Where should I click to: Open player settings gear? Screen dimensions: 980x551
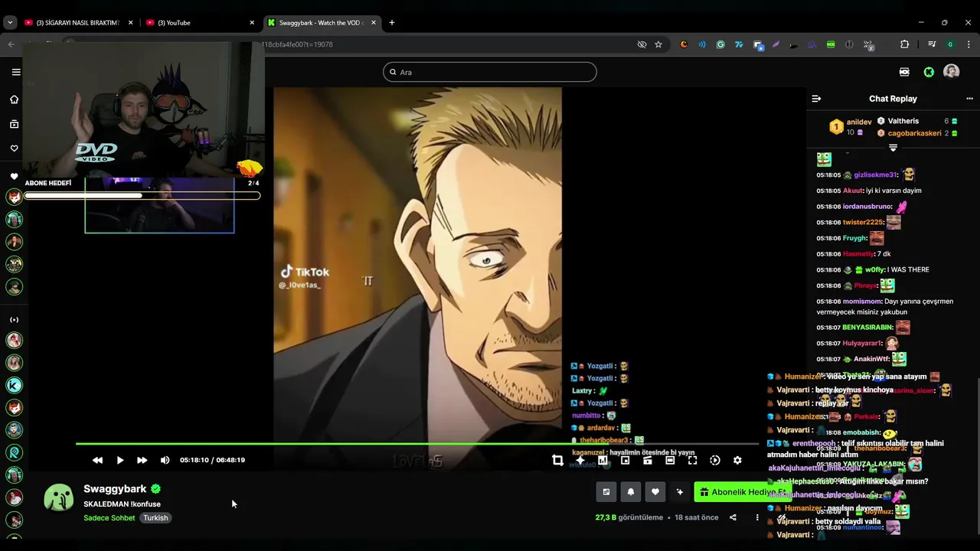pyautogui.click(x=737, y=460)
